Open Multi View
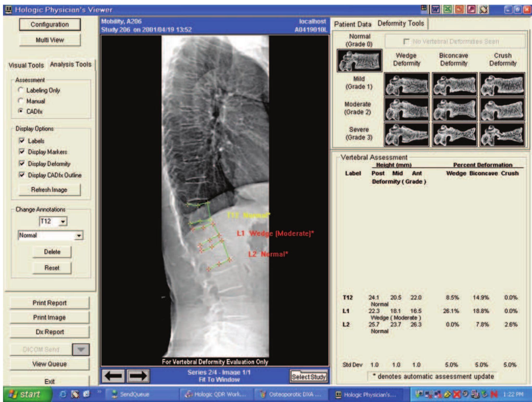 click(50, 40)
